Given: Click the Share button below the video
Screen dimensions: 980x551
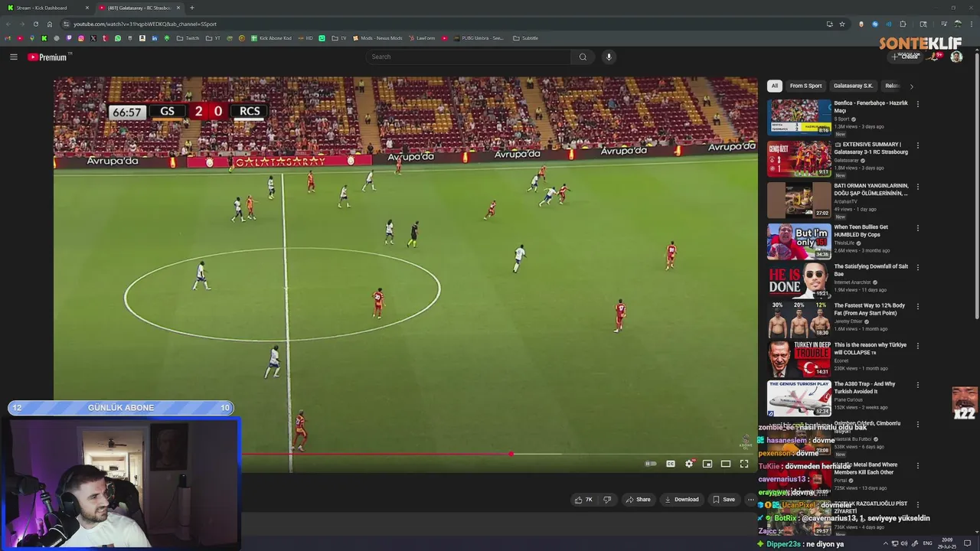Looking at the screenshot, I should coord(638,500).
